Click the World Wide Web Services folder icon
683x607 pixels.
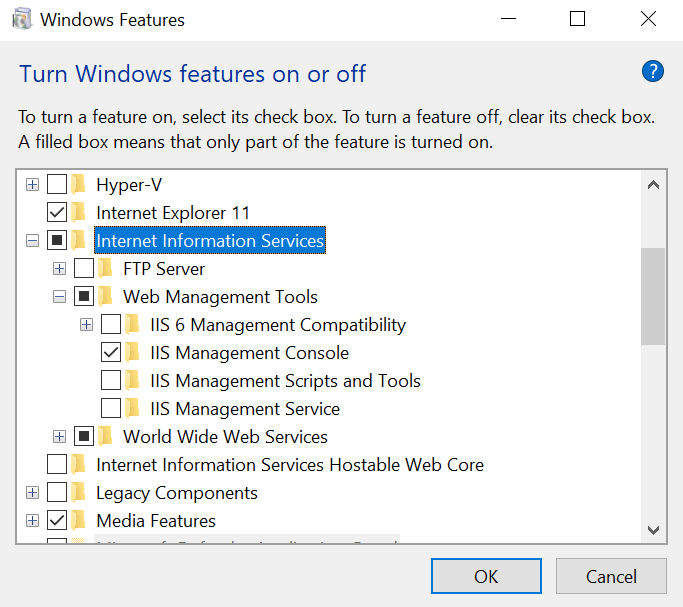[107, 437]
